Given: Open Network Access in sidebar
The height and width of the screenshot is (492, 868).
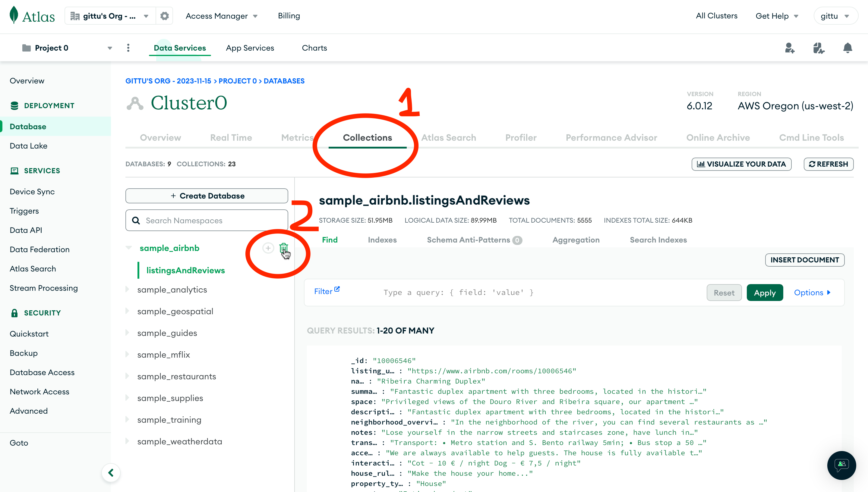Looking at the screenshot, I should (x=39, y=392).
